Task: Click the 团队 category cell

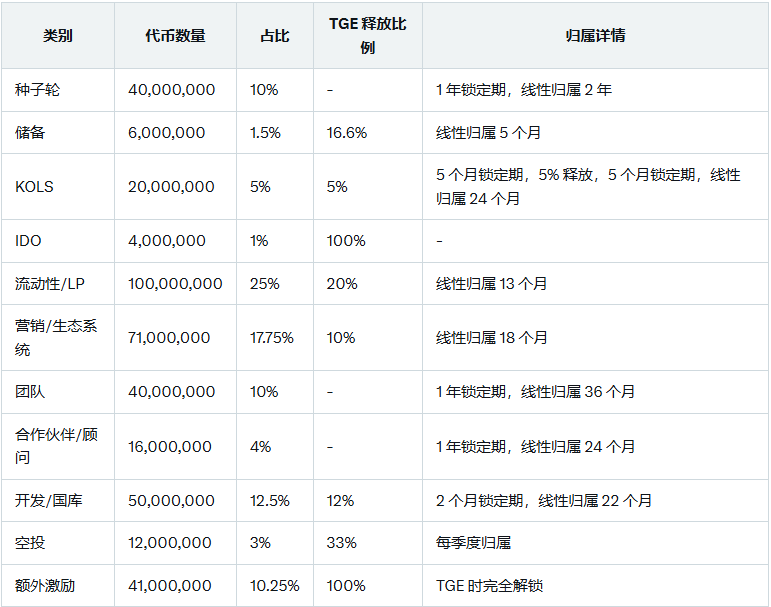Action: (58, 392)
